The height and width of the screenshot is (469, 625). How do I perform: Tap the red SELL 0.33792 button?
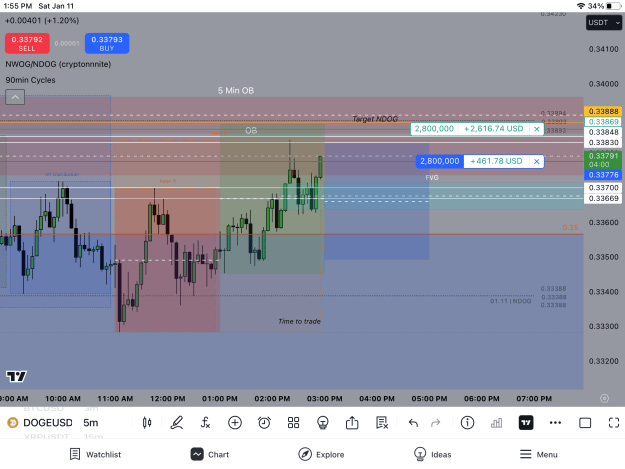pyautogui.click(x=27, y=43)
